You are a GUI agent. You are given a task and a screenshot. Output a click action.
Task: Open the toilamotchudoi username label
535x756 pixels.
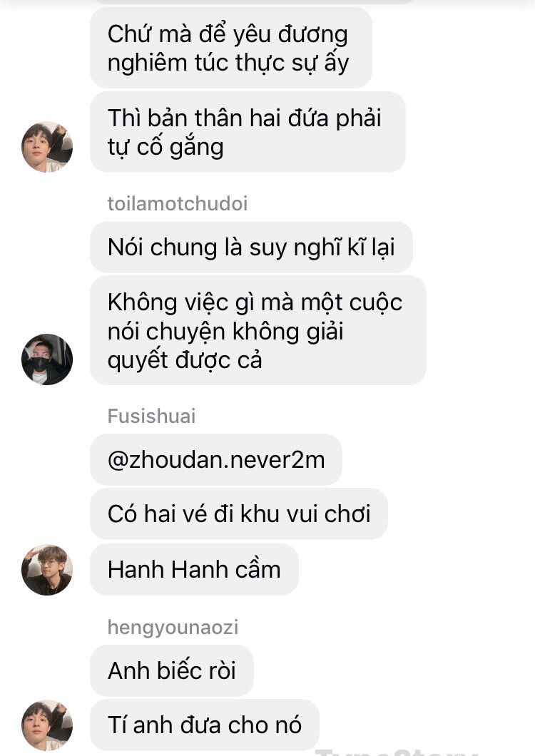(178, 203)
